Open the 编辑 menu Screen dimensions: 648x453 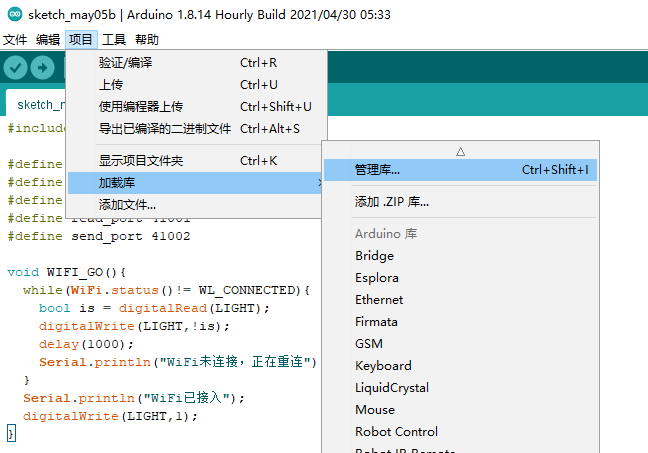point(48,40)
